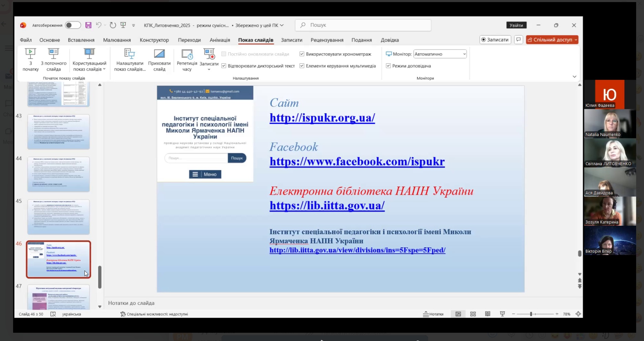Expand the Share button dropdown arrow
644x341 pixels.
(575, 40)
